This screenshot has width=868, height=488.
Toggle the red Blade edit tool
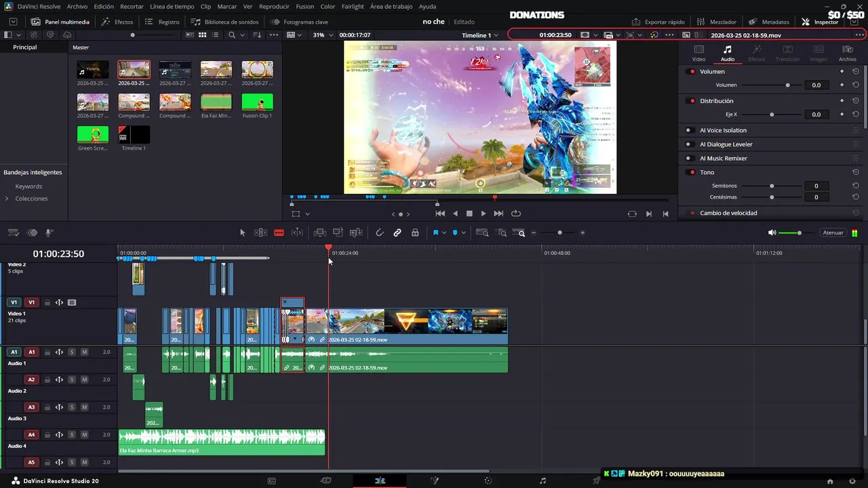(279, 232)
